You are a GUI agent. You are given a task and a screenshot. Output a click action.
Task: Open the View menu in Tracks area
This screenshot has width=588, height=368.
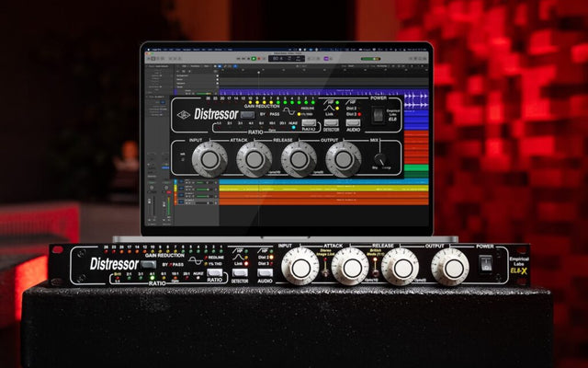(x=207, y=66)
